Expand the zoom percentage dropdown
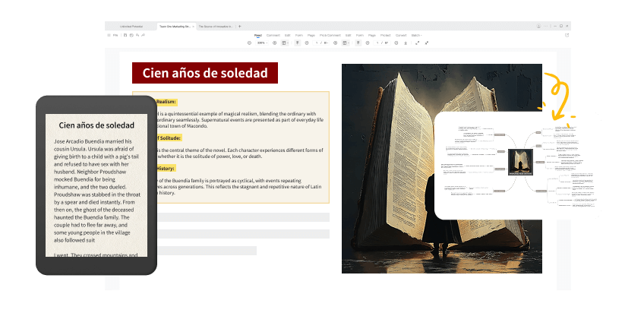Viewport: 644px width, 313px height. pos(262,43)
